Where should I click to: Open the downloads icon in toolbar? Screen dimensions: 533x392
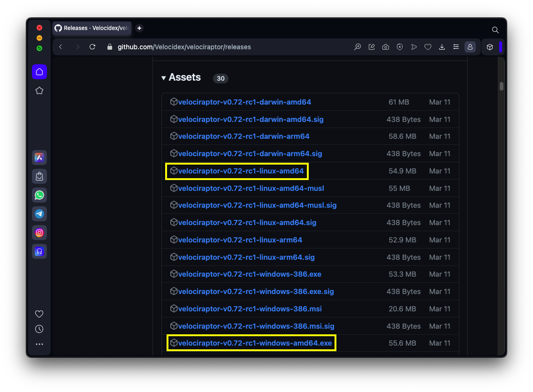click(442, 47)
